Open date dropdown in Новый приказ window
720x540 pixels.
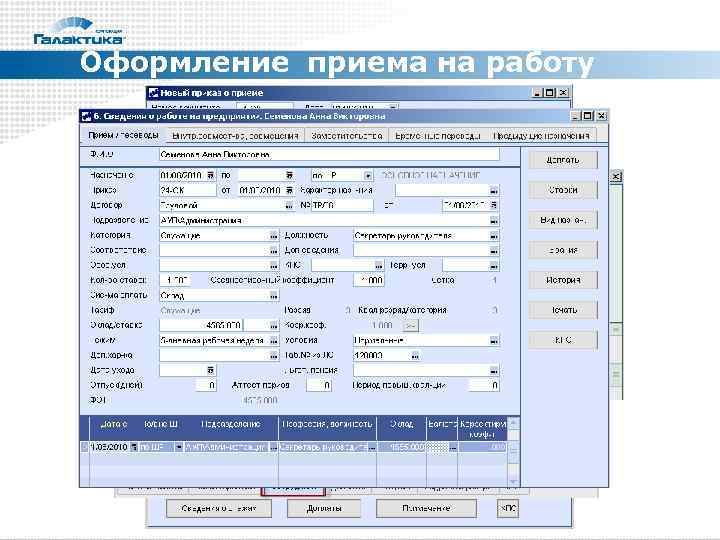(x=393, y=107)
